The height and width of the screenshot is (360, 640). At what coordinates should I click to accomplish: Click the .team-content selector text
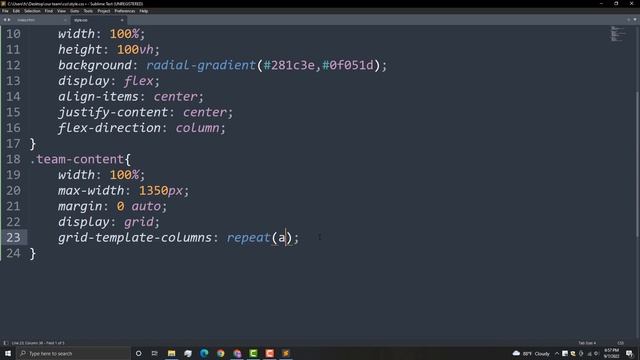point(77,159)
